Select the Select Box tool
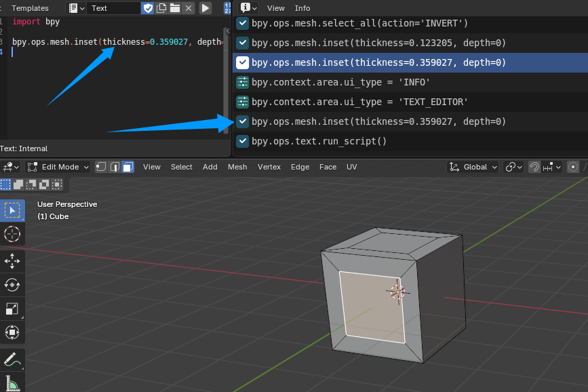 point(12,210)
